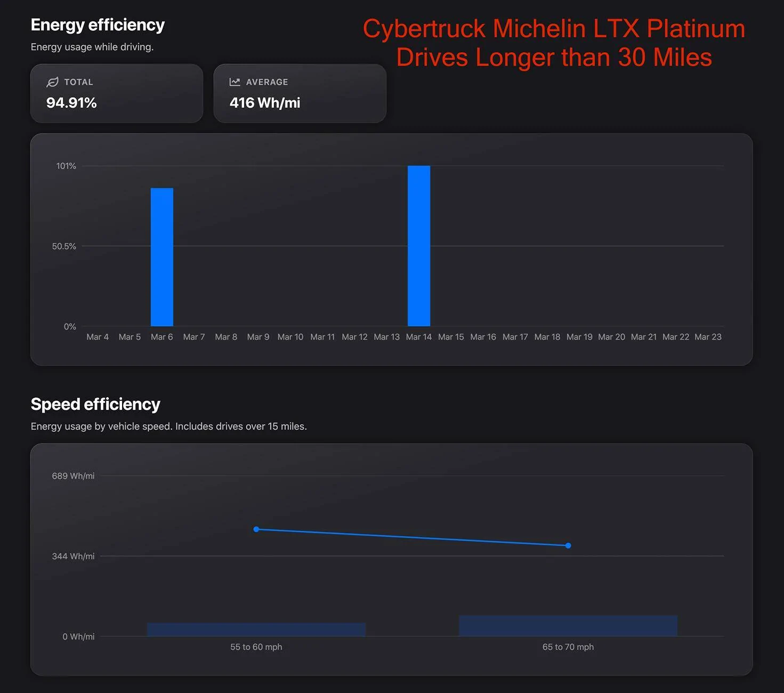This screenshot has height=693, width=784.
Task: Click the Mar 23 date label
Action: (x=708, y=337)
